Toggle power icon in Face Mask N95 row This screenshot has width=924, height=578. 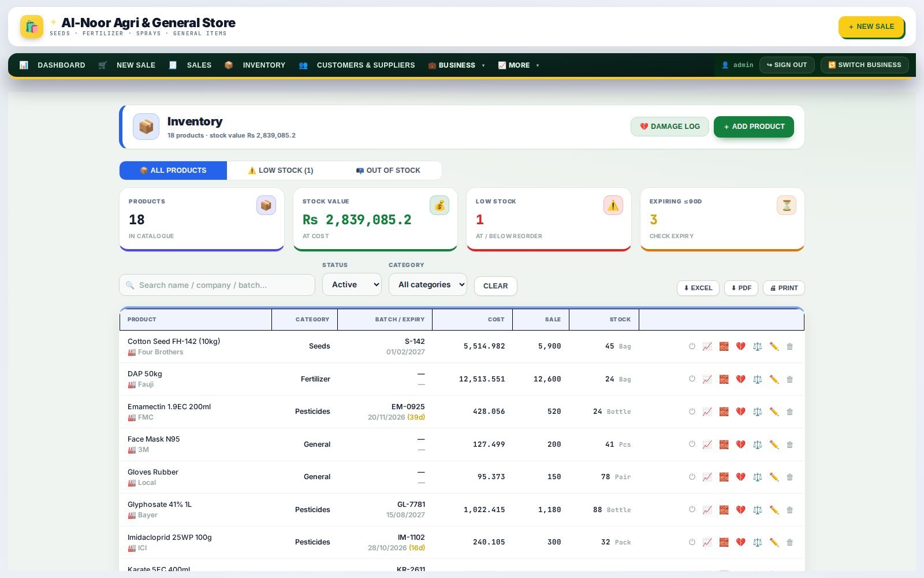(x=692, y=444)
